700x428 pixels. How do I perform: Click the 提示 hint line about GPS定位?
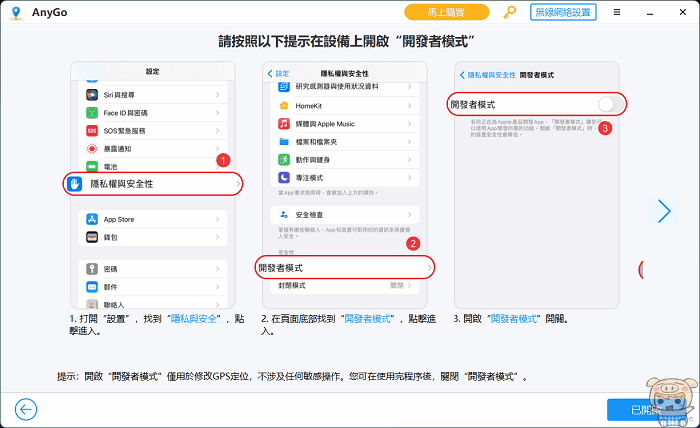tap(293, 377)
